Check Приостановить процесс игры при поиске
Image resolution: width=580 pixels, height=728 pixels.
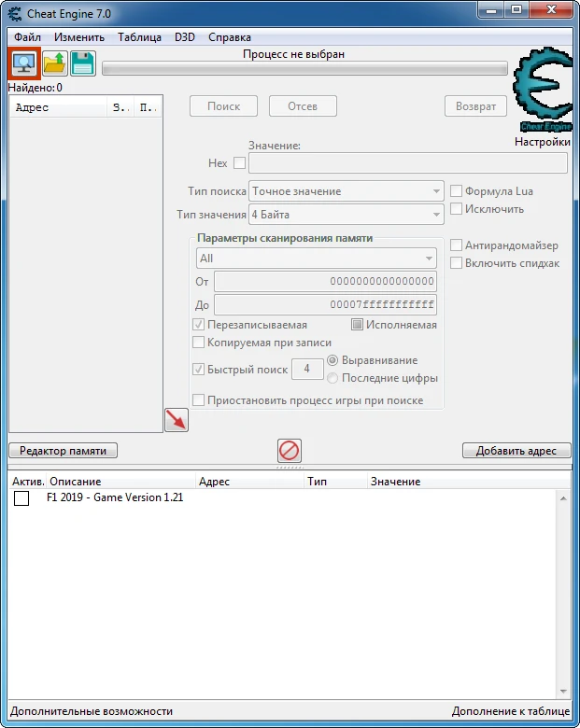[198, 400]
